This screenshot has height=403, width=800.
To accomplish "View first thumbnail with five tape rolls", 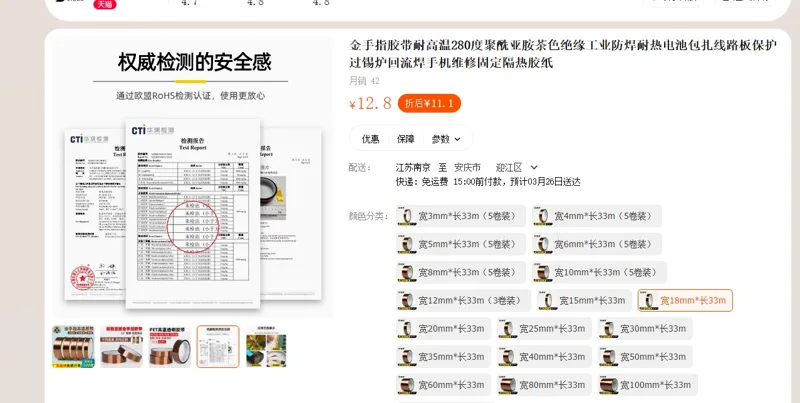I will pos(73,346).
